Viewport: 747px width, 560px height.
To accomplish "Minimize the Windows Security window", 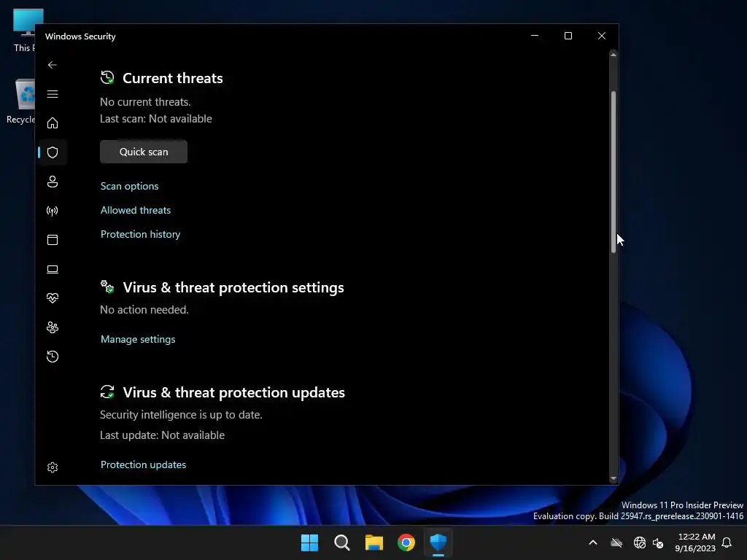I will pyautogui.click(x=535, y=36).
